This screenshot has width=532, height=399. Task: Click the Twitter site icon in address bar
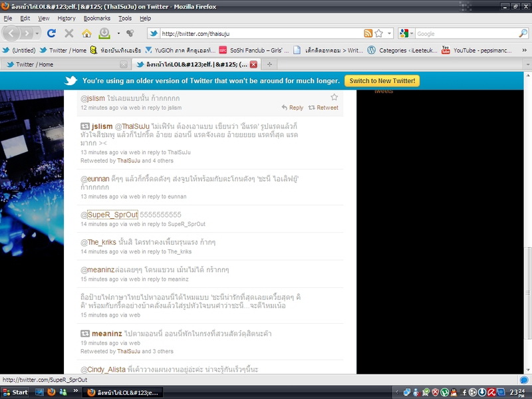coord(154,34)
